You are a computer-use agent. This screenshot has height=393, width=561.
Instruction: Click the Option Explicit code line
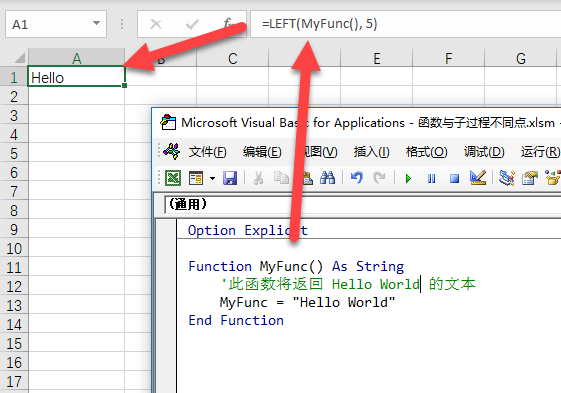[248, 230]
